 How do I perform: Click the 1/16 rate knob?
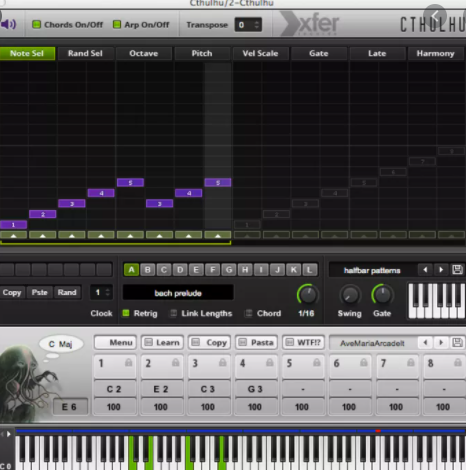tap(307, 295)
